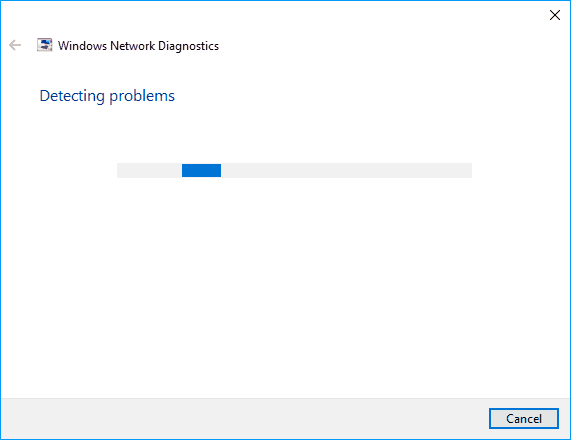This screenshot has width=571, height=440.
Task: Click the blue moving progress block
Action: [x=201, y=170]
